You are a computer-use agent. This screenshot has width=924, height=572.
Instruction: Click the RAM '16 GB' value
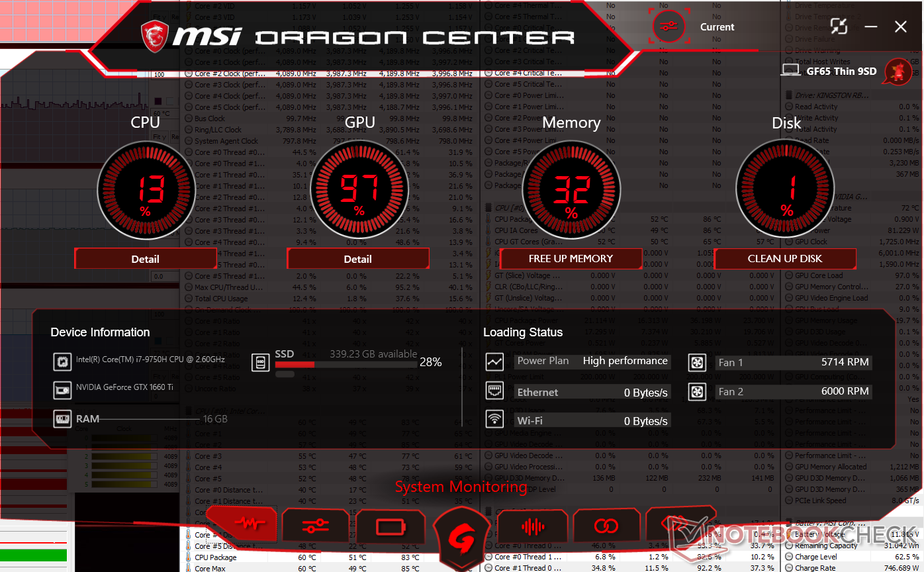pos(215,419)
